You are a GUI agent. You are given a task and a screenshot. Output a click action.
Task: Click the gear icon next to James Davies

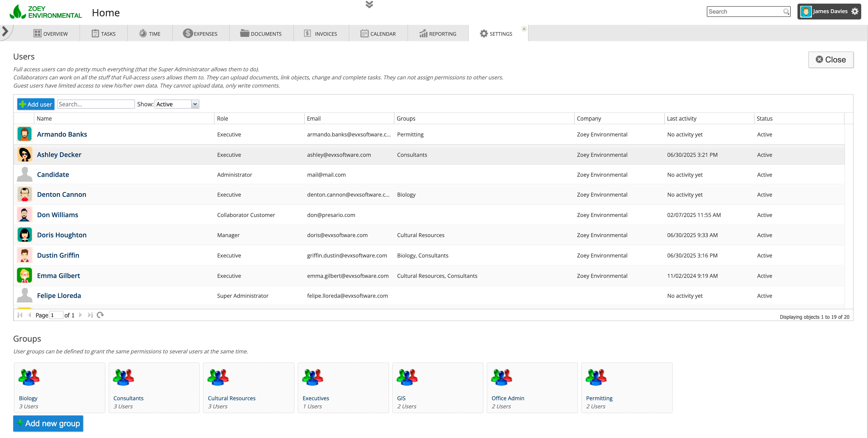(x=854, y=12)
